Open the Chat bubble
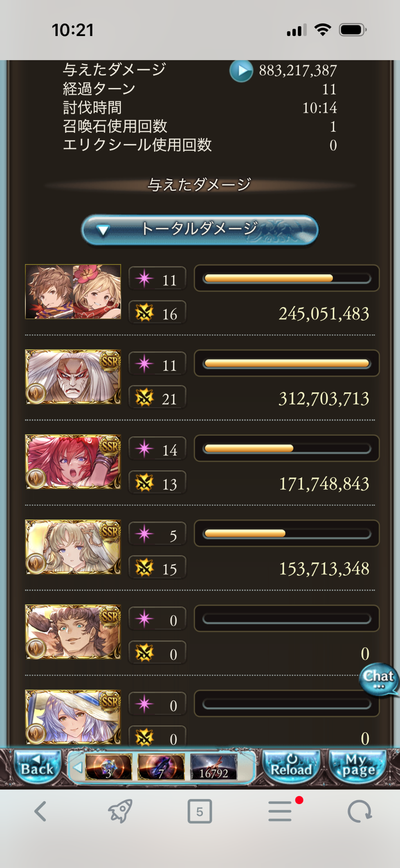The width and height of the screenshot is (400, 868). [379, 679]
